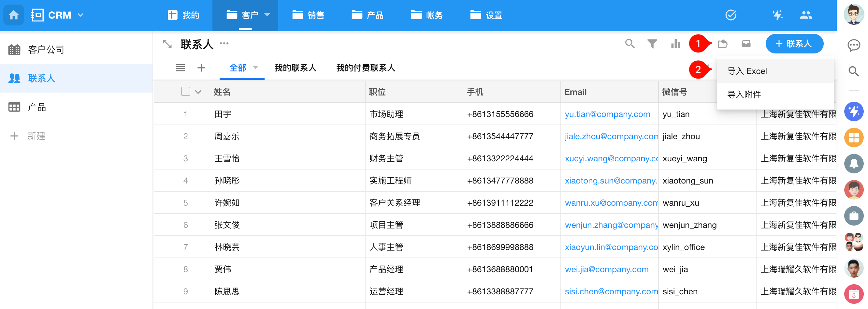This screenshot has width=868, height=309.
Task: Click the import/export share icon
Action: coord(722,44)
